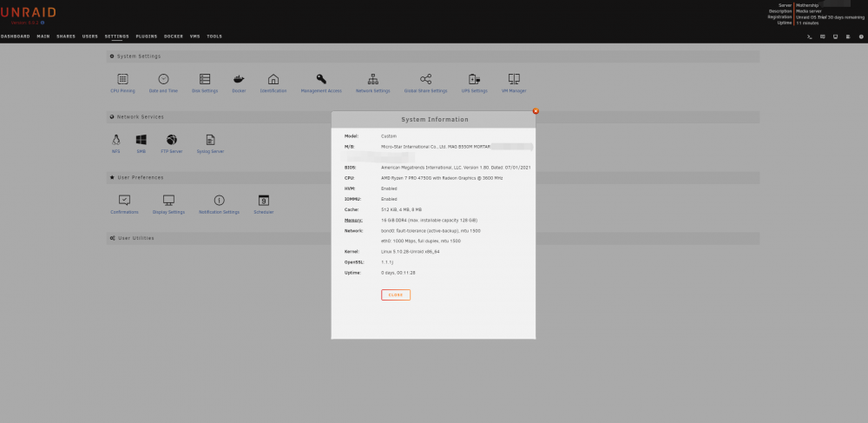Go to the VMs tab
This screenshot has height=423, width=868.
tap(194, 36)
